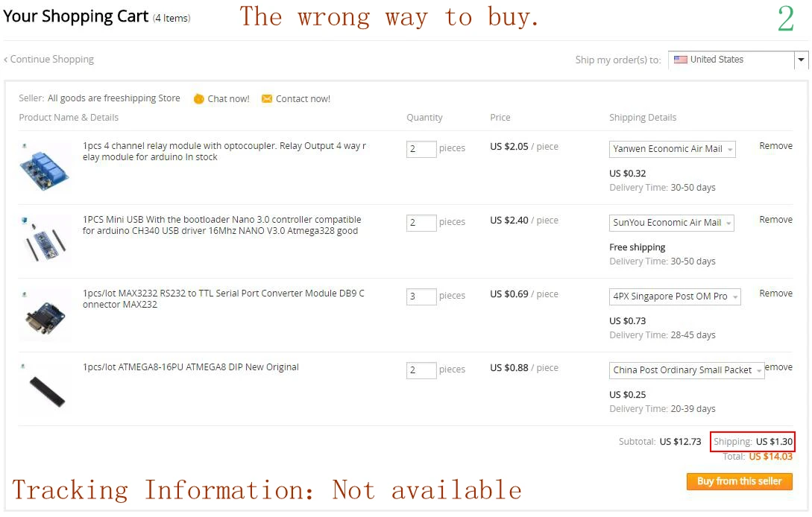812x517 pixels.
Task: Click the Delivery Time 28-45 days text
Action: point(662,334)
